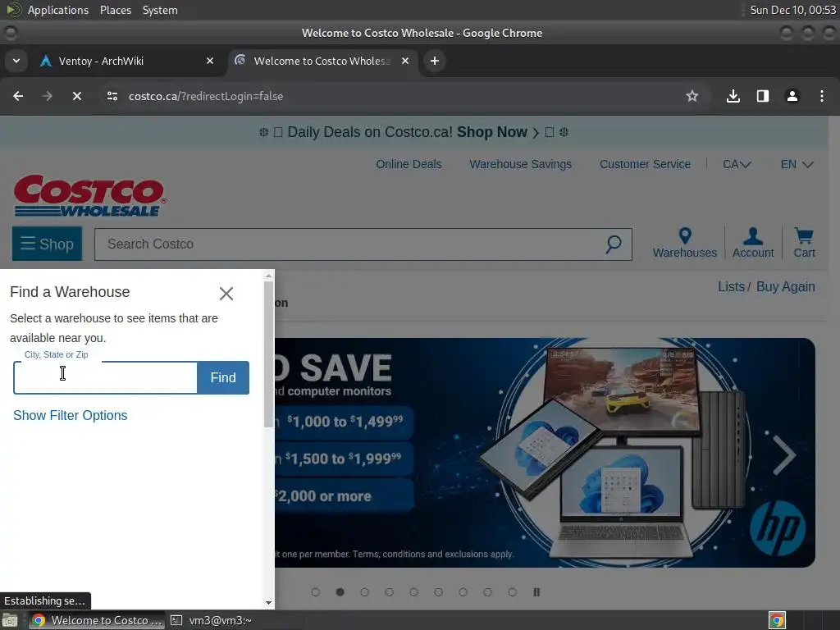Open the Customer Service link
The width and height of the screenshot is (840, 630).
[x=645, y=164]
